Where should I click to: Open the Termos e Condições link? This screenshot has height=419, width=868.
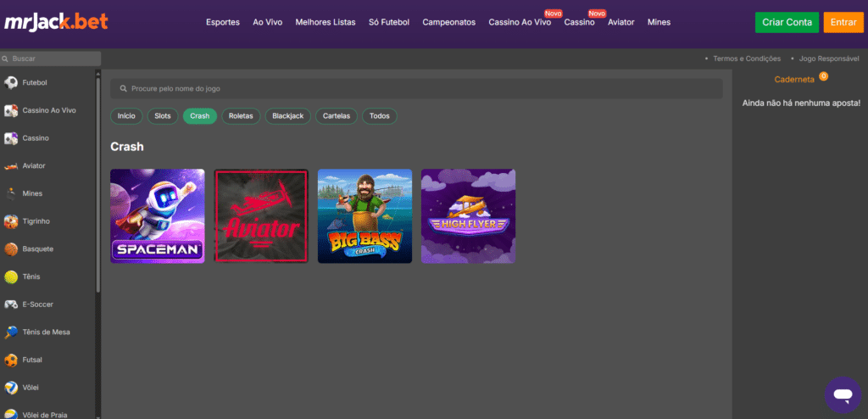747,59
